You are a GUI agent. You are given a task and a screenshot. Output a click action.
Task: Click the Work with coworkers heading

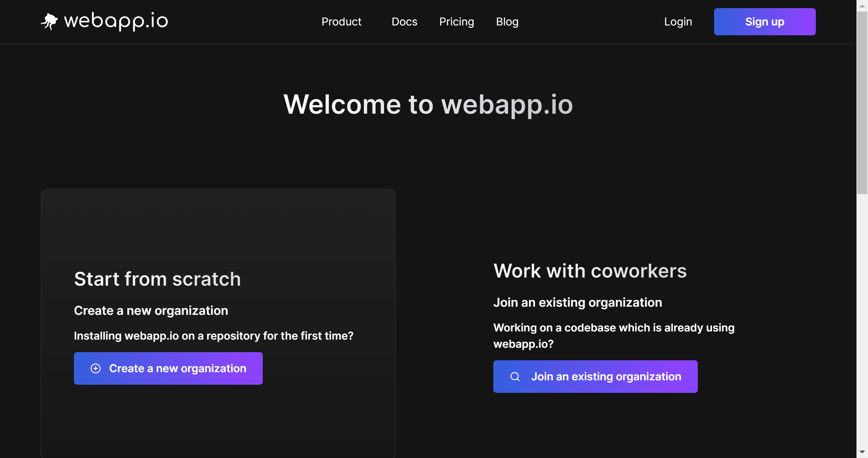(x=590, y=271)
